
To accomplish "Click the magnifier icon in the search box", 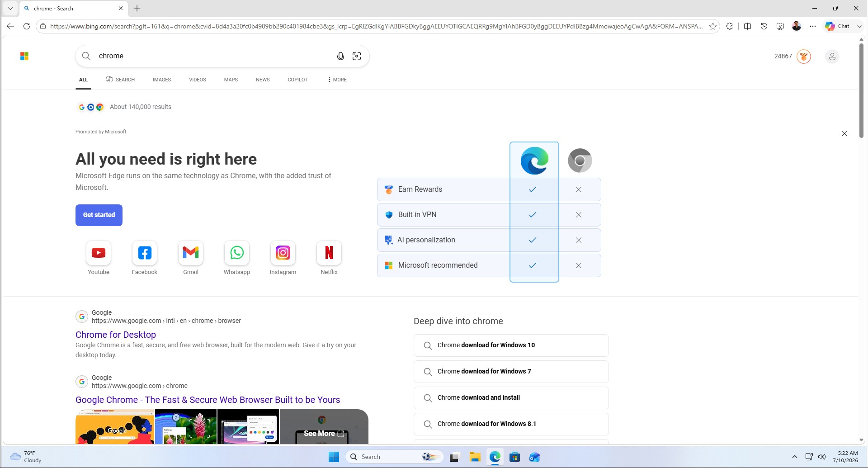I will pyautogui.click(x=86, y=56).
